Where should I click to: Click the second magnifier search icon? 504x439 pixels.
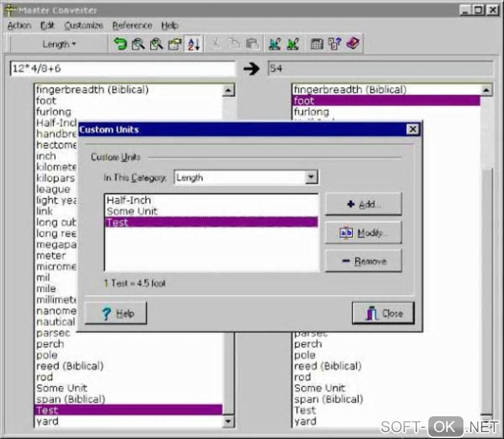[x=157, y=43]
